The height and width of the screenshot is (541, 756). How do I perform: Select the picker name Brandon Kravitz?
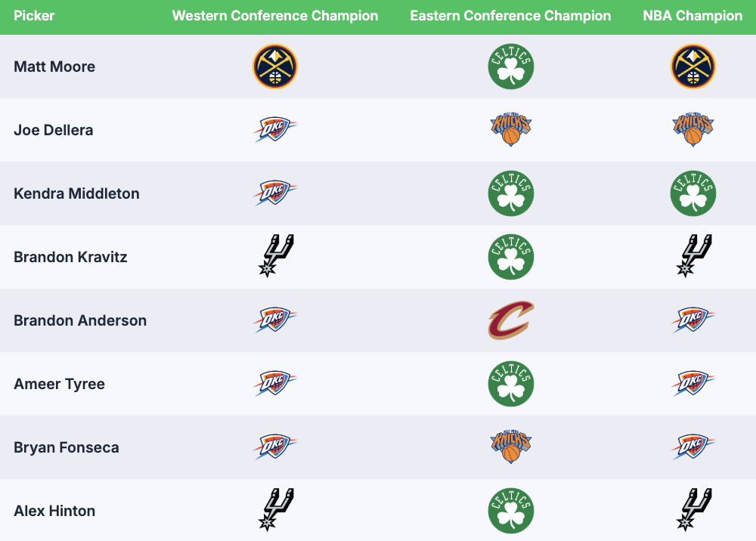coord(70,257)
